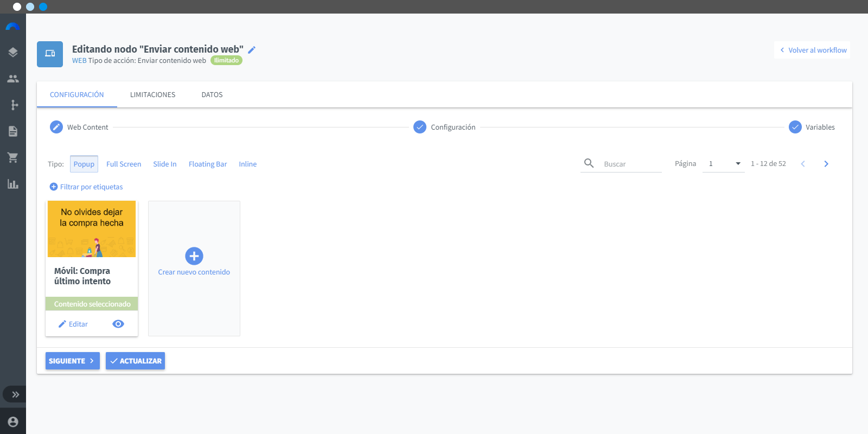Open Filtrar por etiquetas filter
868x434 pixels.
click(x=86, y=187)
